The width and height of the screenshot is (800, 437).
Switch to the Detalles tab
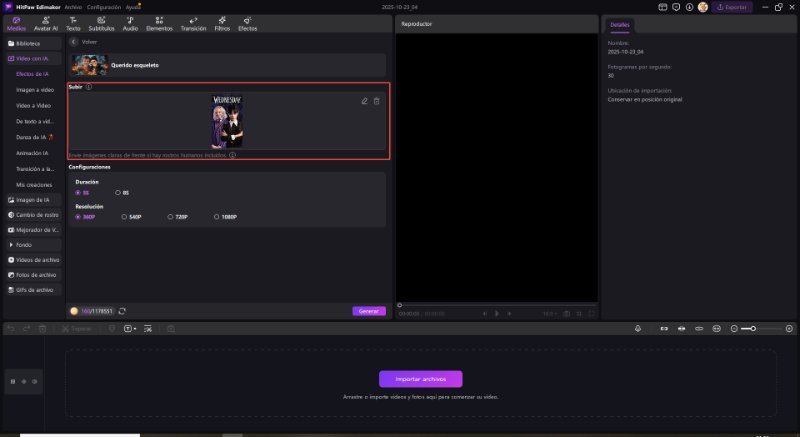click(620, 24)
